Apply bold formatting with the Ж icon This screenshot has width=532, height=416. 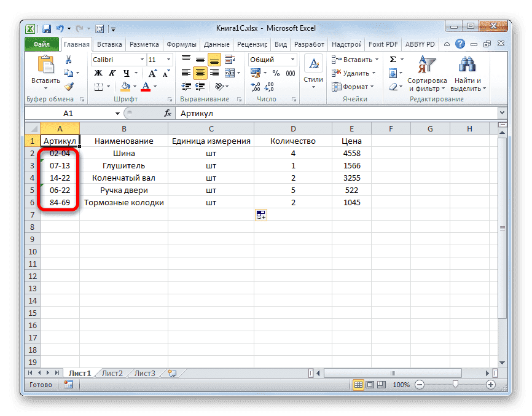click(x=99, y=73)
